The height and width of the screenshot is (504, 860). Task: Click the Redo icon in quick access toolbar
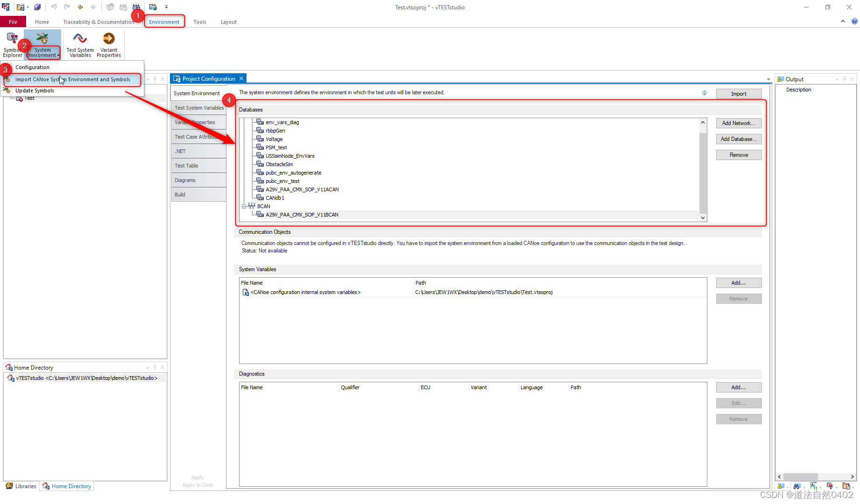pyautogui.click(x=67, y=7)
